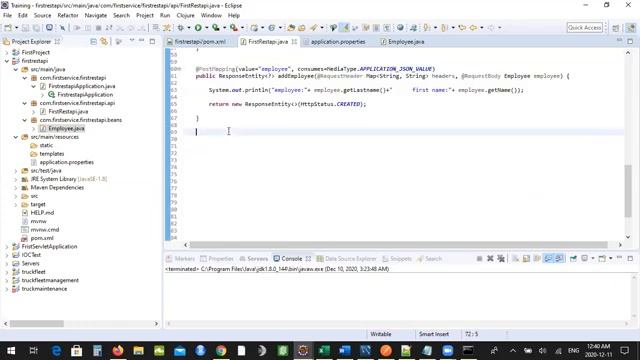Open Excel from the taskbar

[x=324, y=351]
